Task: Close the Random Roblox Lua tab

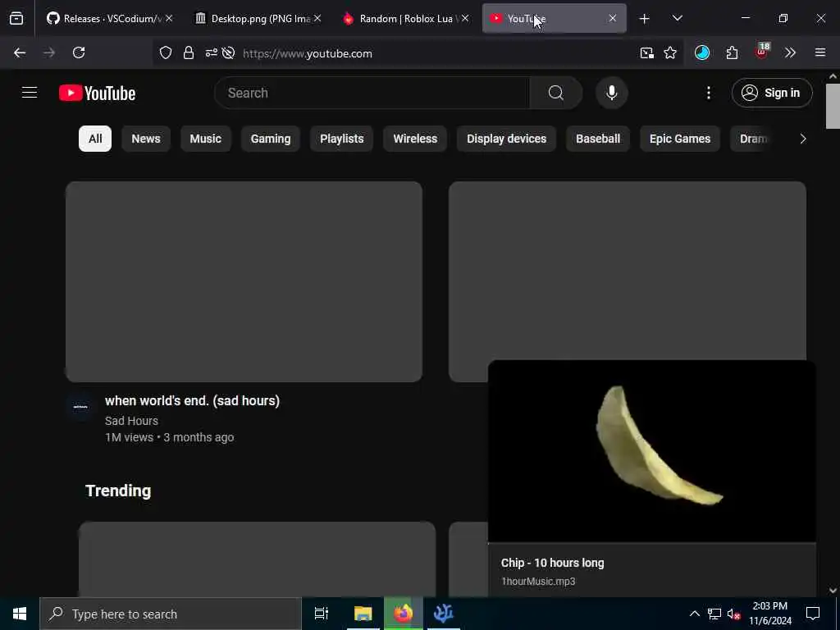Action: (465, 18)
